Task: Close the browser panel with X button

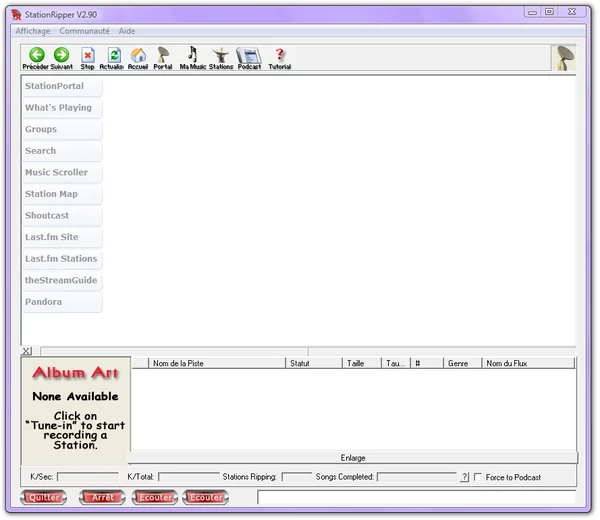Action: (x=26, y=351)
